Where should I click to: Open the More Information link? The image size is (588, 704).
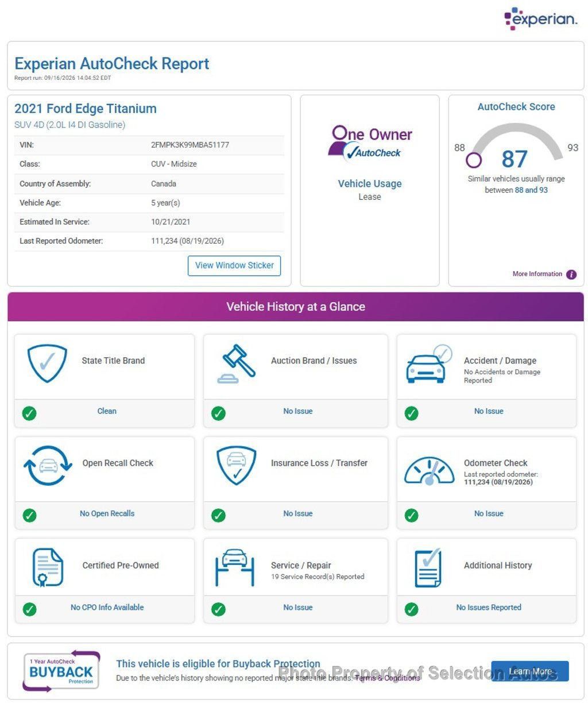pos(537,274)
